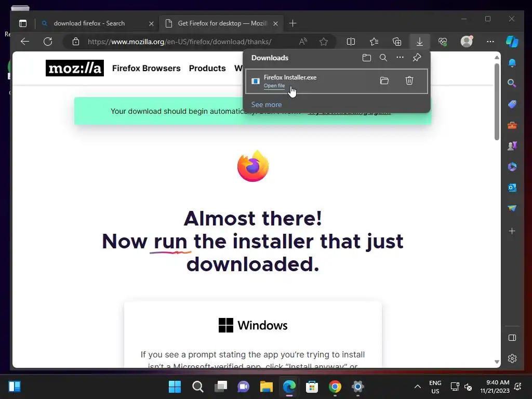Open File Explorer from taskbar
The width and height of the screenshot is (532, 399).
pos(267,387)
